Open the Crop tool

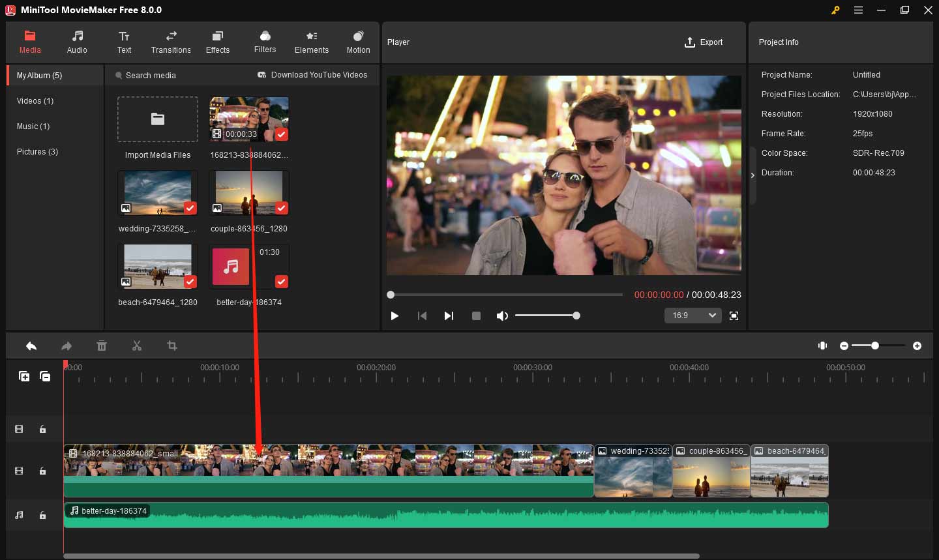172,346
